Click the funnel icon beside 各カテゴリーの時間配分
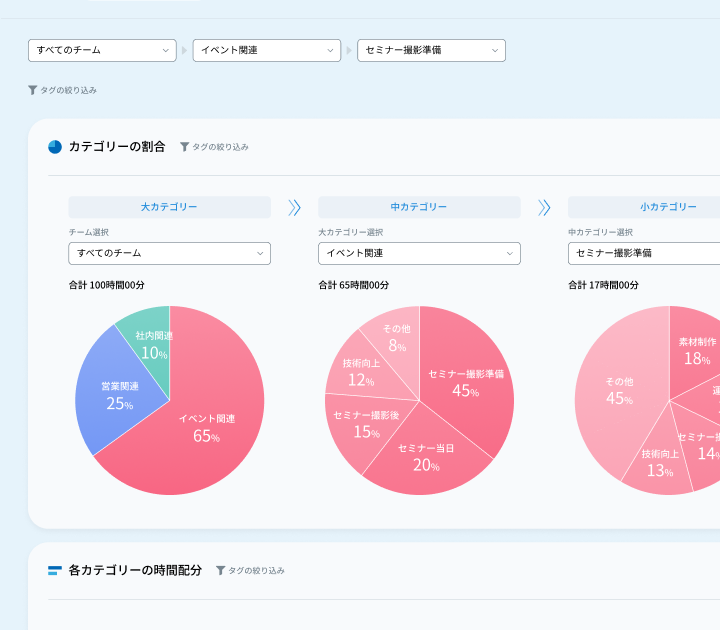 220,570
